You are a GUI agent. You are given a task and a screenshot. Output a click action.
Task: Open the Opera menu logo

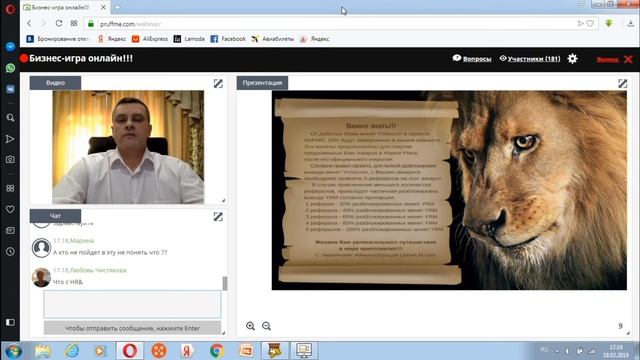pyautogui.click(x=10, y=9)
